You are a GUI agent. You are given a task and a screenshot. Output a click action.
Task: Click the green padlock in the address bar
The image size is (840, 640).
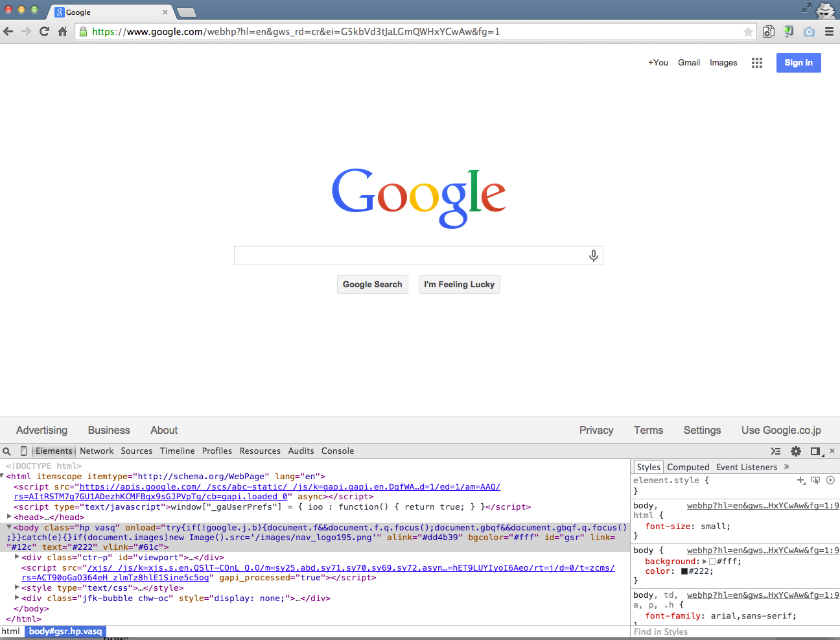pos(83,31)
